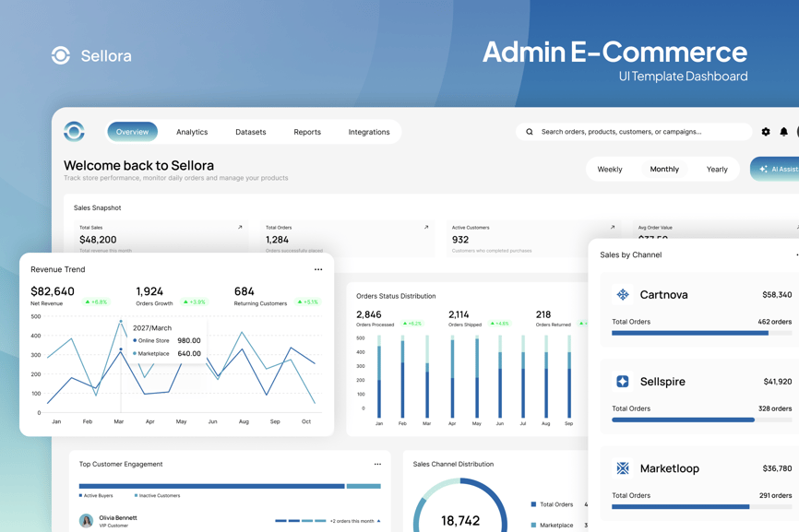Open Top Customer Engagement options menu

click(x=377, y=465)
